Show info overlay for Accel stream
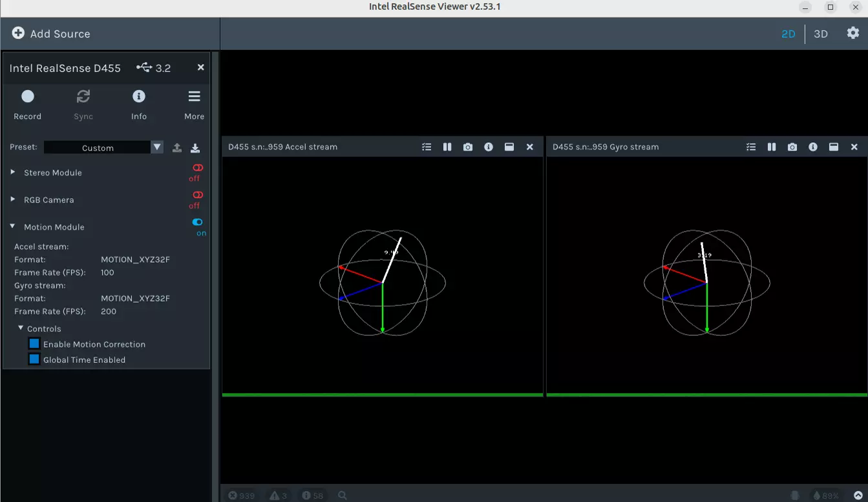This screenshot has width=868, height=502. click(x=489, y=147)
